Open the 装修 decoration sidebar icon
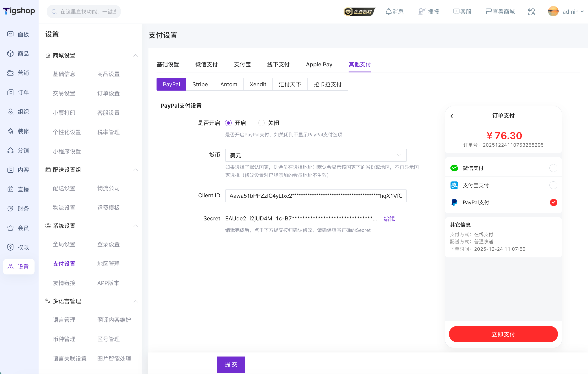This screenshot has width=588, height=374. pos(10,131)
